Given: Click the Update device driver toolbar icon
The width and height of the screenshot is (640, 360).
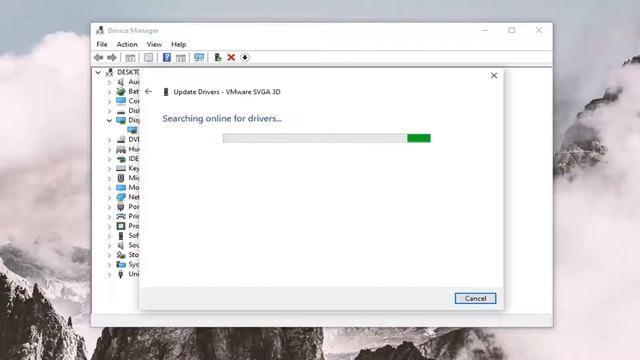Looking at the screenshot, I should (218, 58).
